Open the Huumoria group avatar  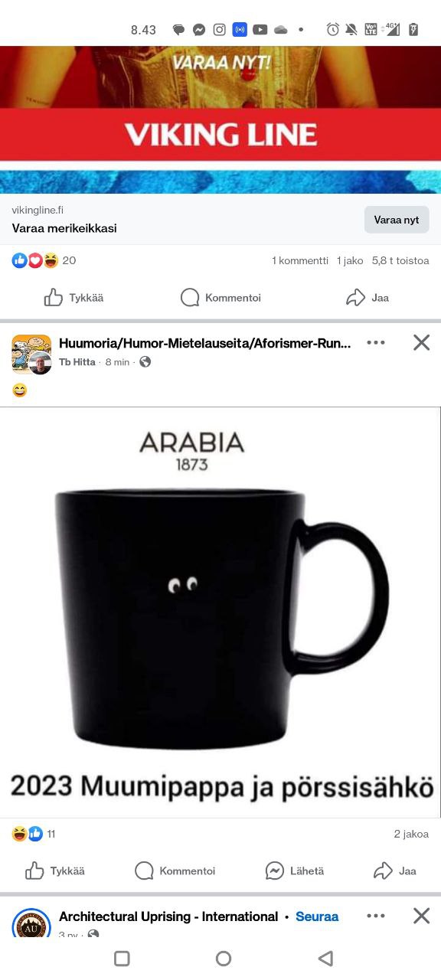31,354
